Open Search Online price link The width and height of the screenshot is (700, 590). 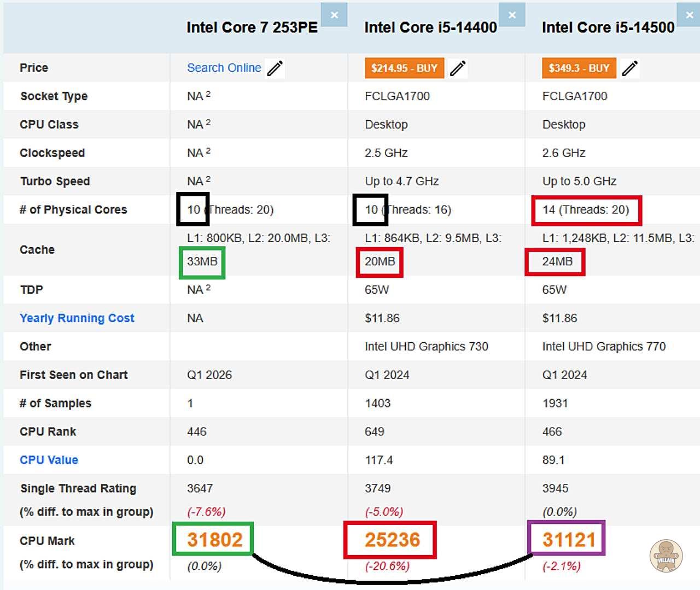(224, 68)
